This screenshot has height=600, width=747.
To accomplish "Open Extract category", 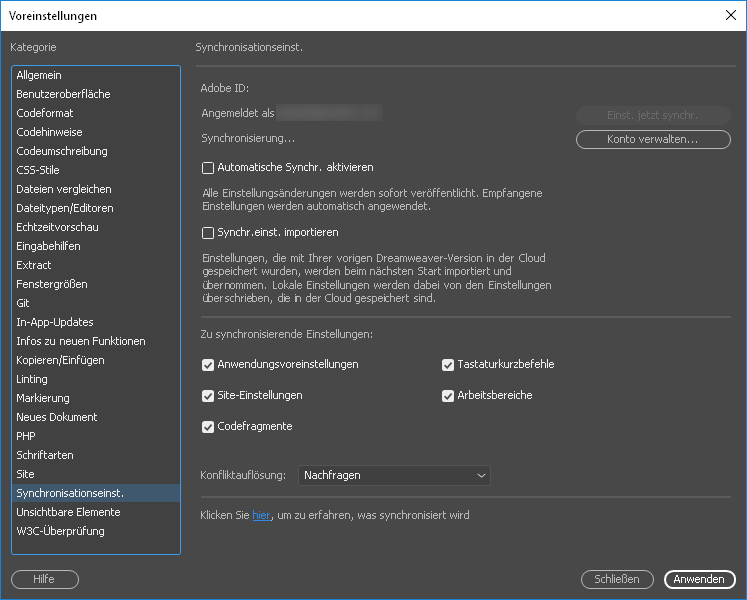I will coord(96,265).
